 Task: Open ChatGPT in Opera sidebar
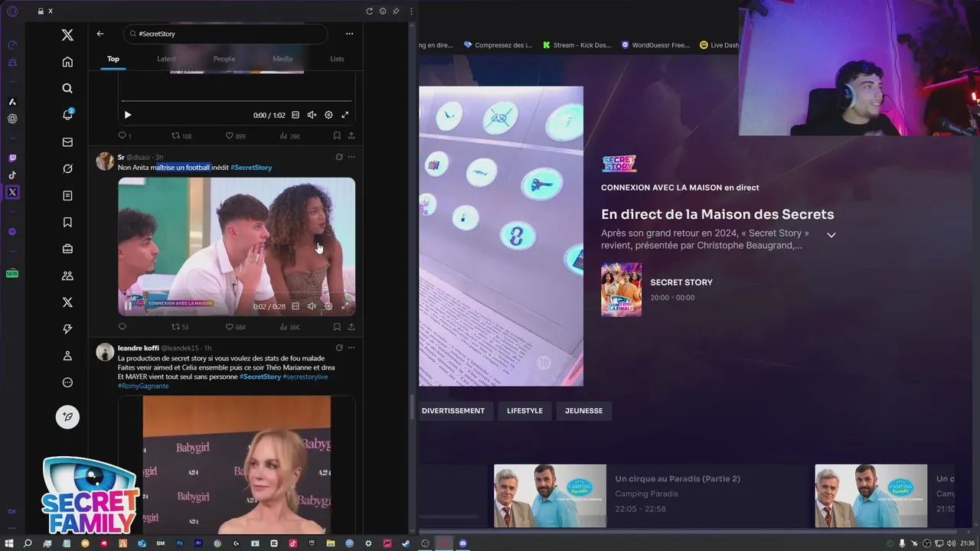pos(12,119)
